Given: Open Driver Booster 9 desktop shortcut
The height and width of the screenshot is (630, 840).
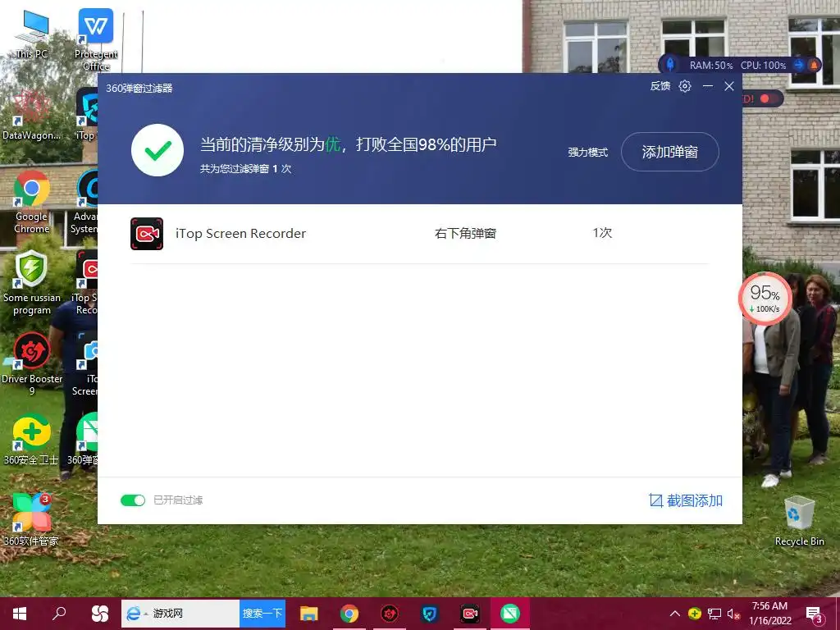Looking at the screenshot, I should pyautogui.click(x=32, y=364).
